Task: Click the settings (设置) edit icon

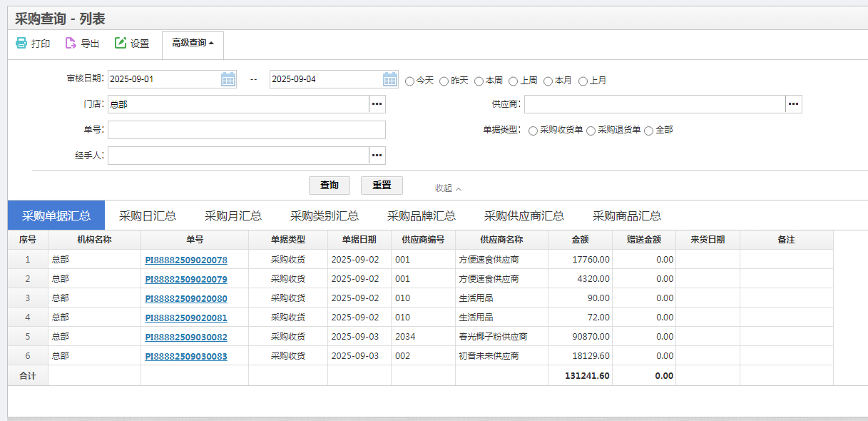Action: (x=121, y=44)
